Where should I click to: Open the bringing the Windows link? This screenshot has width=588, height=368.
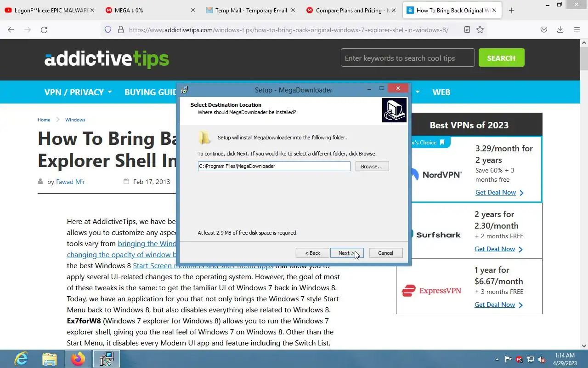[x=147, y=244]
